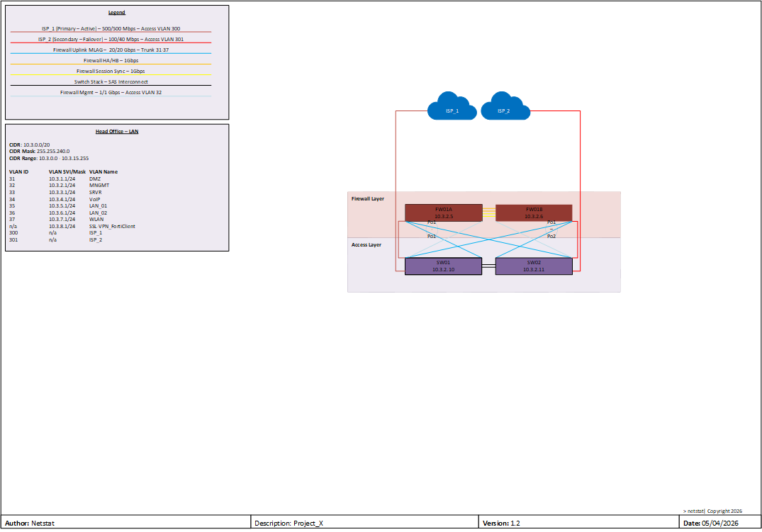Click VLAN ID '301' in the table
Viewport: 762px width, 532px height.
[13, 240]
